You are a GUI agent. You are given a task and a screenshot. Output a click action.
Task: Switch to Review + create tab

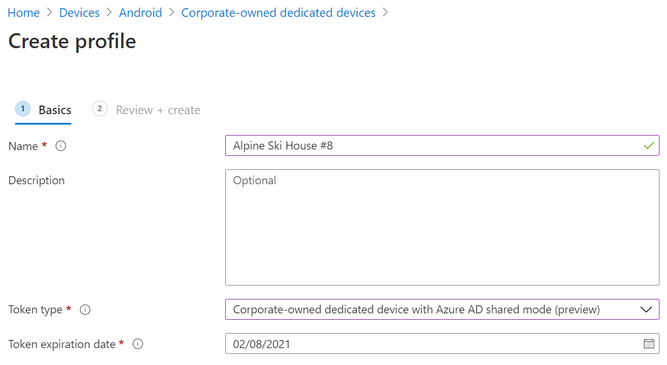point(146,110)
